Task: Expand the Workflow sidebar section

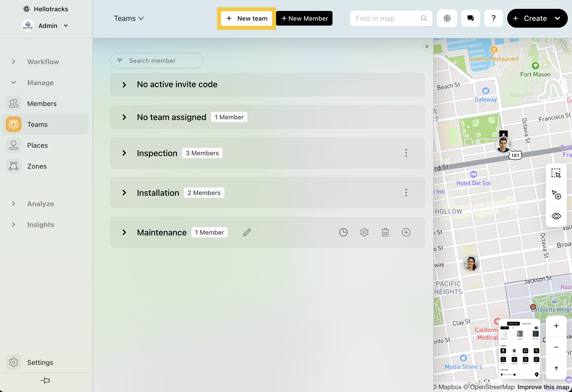Action: [x=14, y=62]
